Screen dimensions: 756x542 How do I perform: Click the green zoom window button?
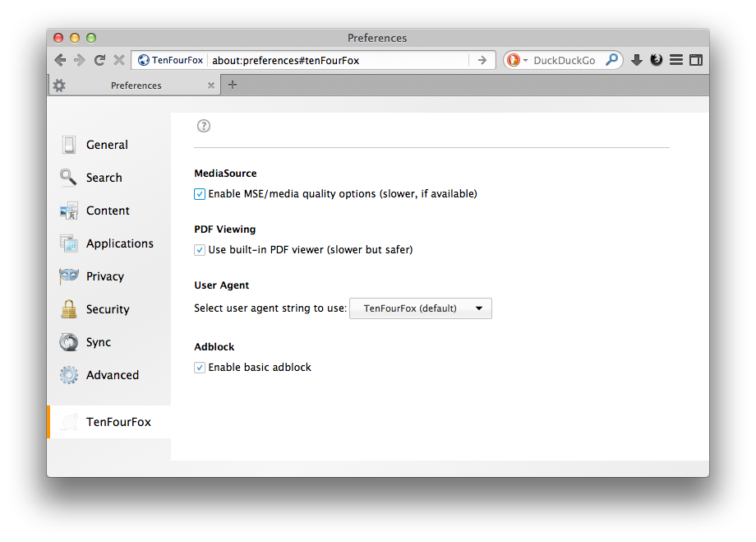(x=91, y=38)
